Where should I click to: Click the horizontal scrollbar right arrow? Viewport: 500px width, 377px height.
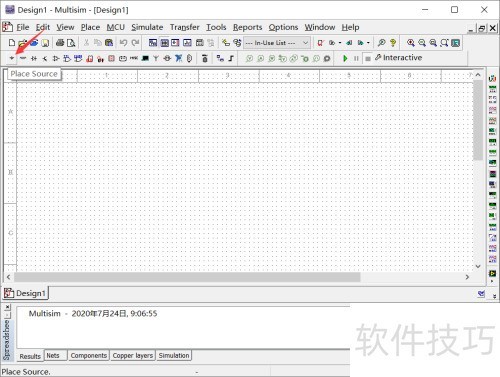(467, 277)
